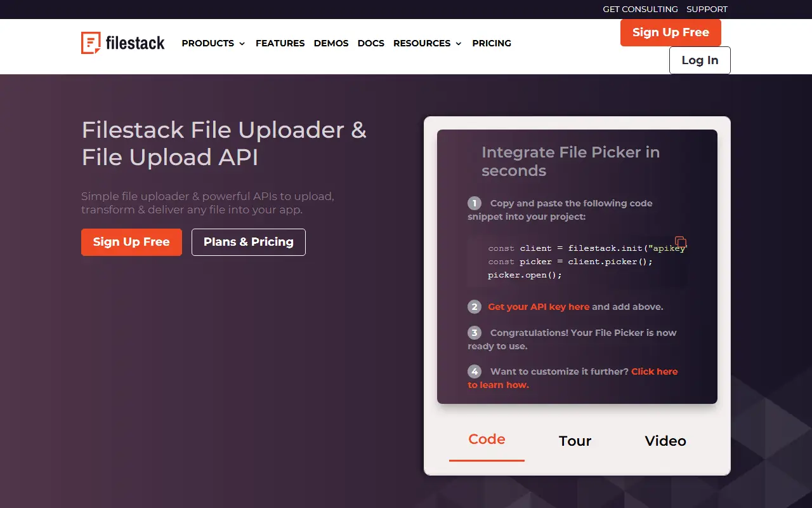812x508 pixels.
Task: Switch to the Video tab
Action: 665,441
